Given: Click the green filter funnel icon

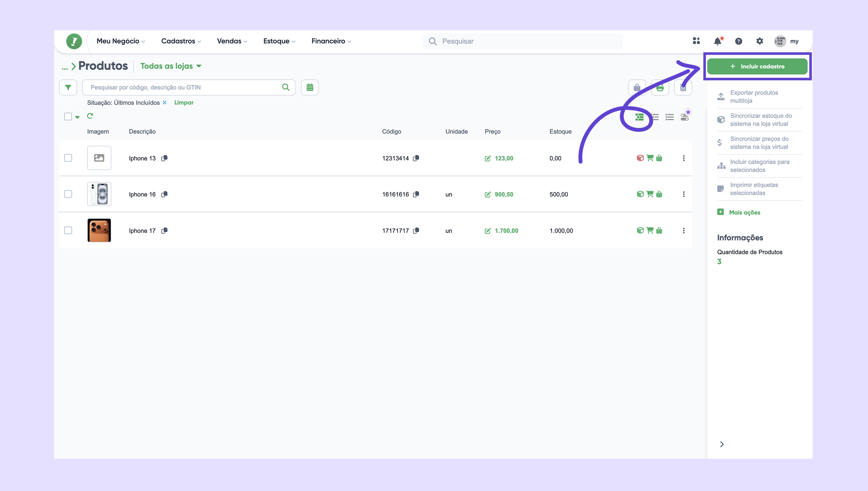Looking at the screenshot, I should pyautogui.click(x=68, y=87).
